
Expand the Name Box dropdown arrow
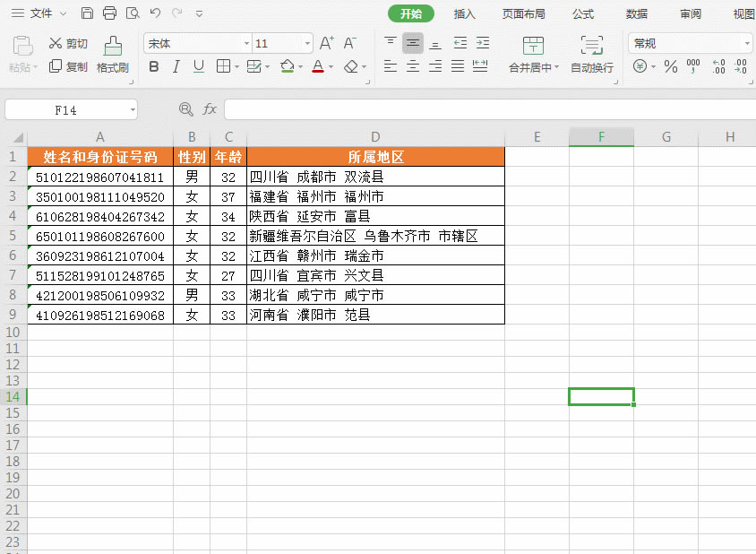click(133, 110)
